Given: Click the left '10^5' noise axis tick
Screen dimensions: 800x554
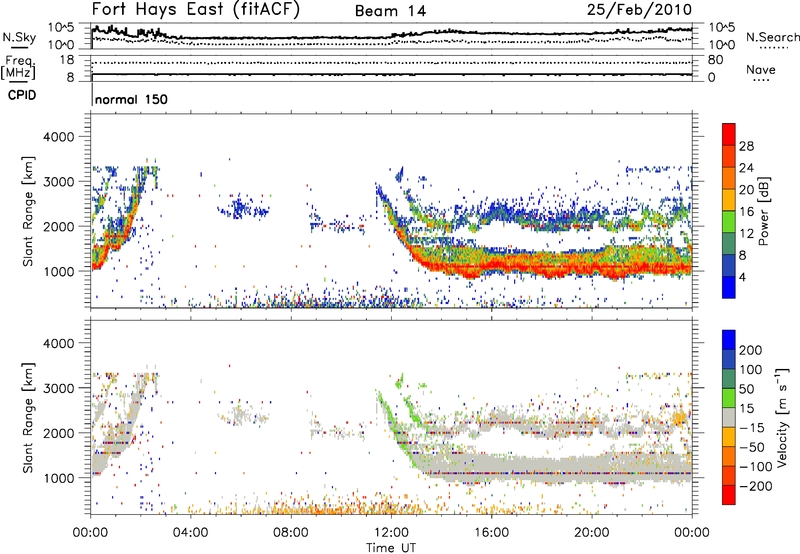Looking at the screenshot, I should pyautogui.click(x=61, y=28).
